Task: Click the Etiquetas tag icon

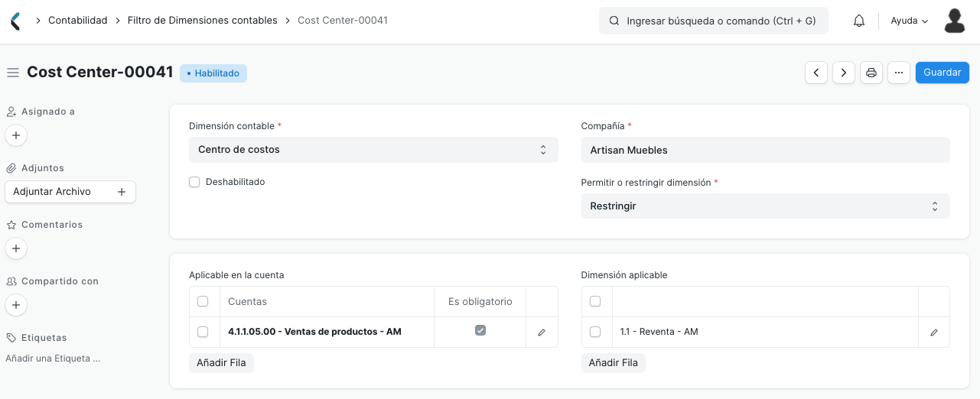Action: pos(11,338)
